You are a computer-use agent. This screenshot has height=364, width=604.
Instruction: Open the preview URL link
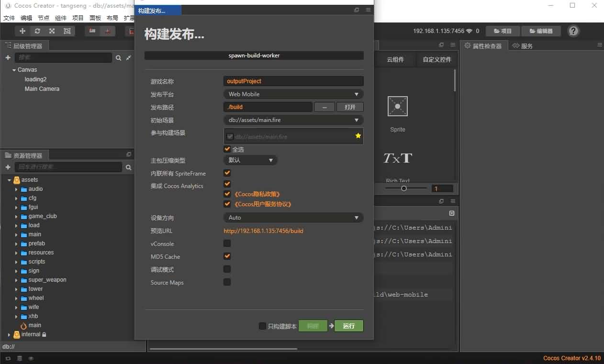[263, 231]
